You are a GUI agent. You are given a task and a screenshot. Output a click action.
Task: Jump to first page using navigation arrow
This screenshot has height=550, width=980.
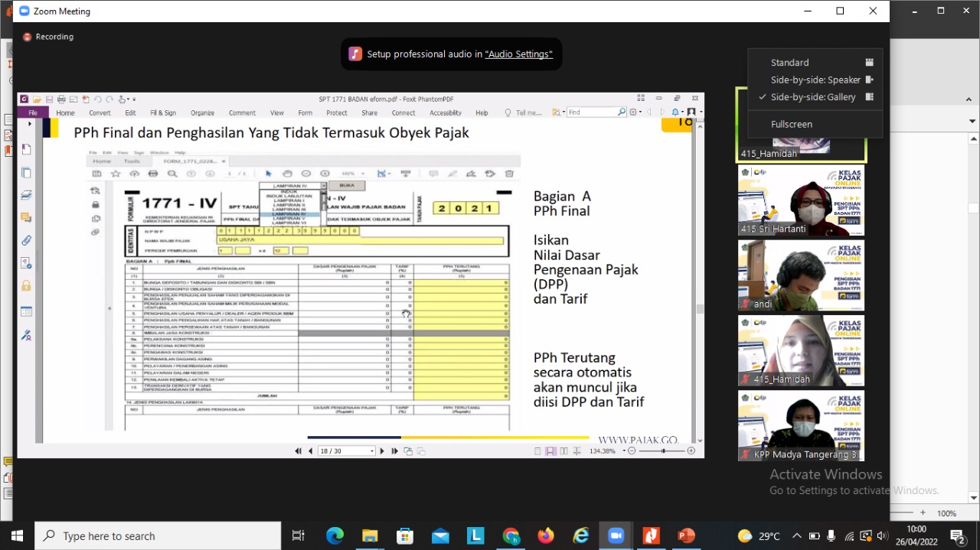(x=298, y=451)
